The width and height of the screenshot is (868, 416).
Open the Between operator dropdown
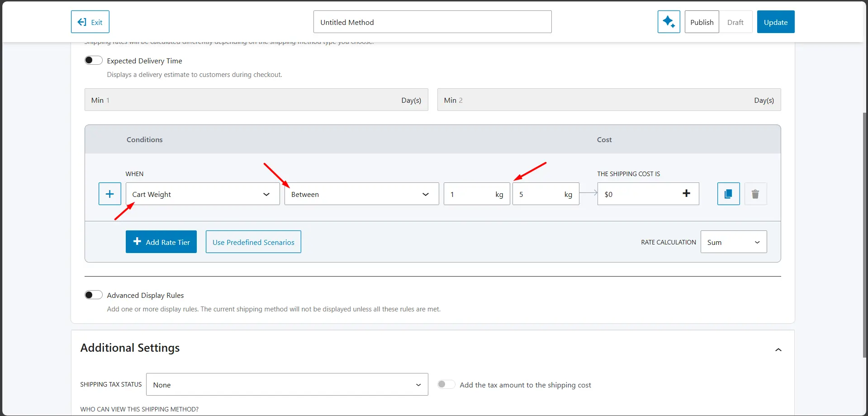click(361, 194)
